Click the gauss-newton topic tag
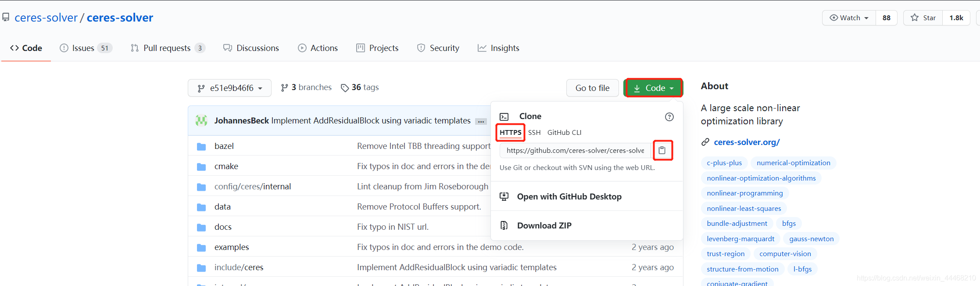980x286 pixels. tap(812, 239)
